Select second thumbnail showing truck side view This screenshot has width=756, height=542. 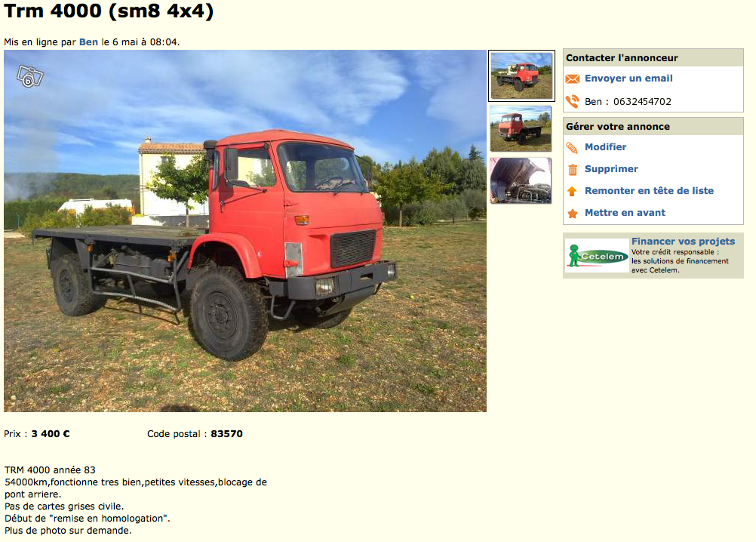point(521,129)
